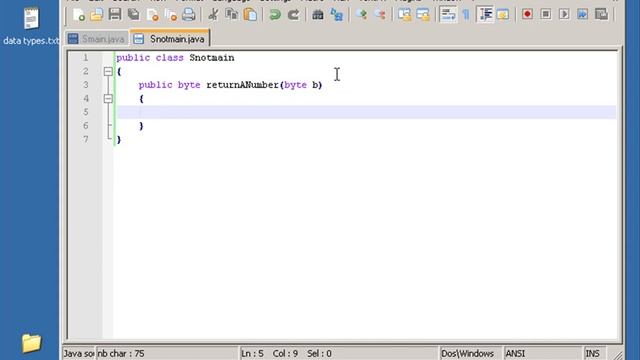Switch to the Smain.java tab

(97, 39)
